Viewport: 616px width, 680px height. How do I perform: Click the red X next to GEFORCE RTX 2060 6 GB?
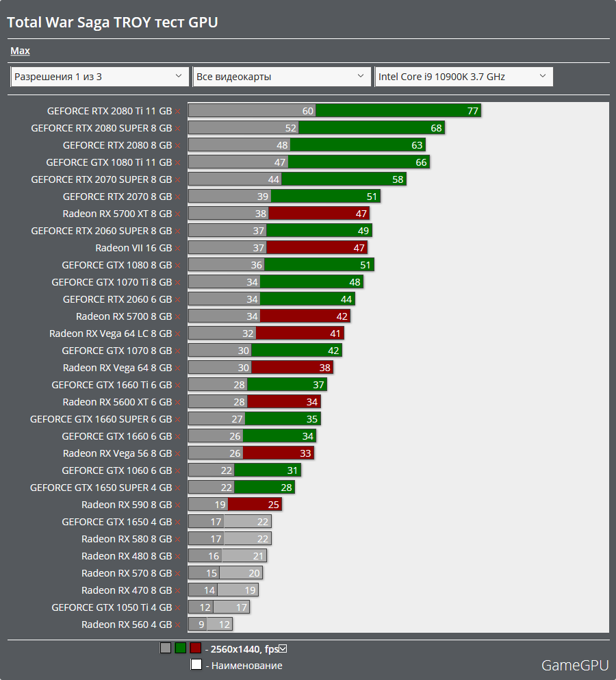[178, 300]
